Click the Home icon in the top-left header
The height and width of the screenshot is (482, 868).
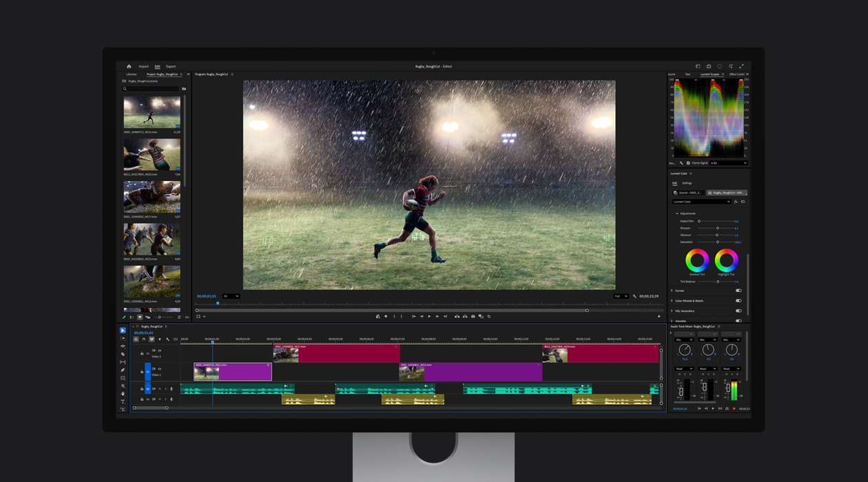pyautogui.click(x=129, y=66)
